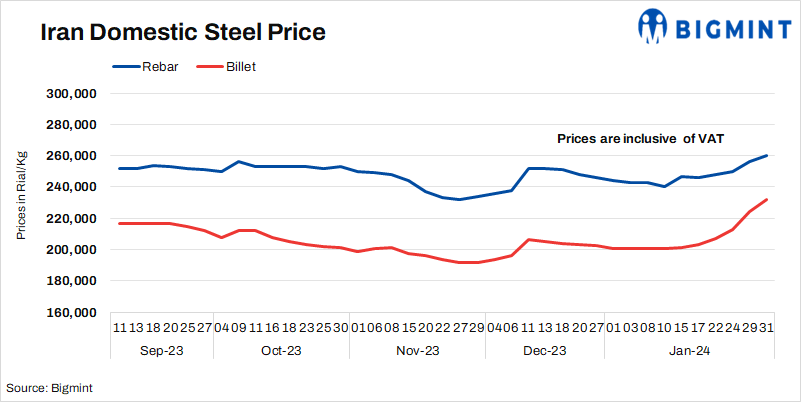Click the Prices in Rial/Kg axis title
801x402 pixels.
(22, 196)
